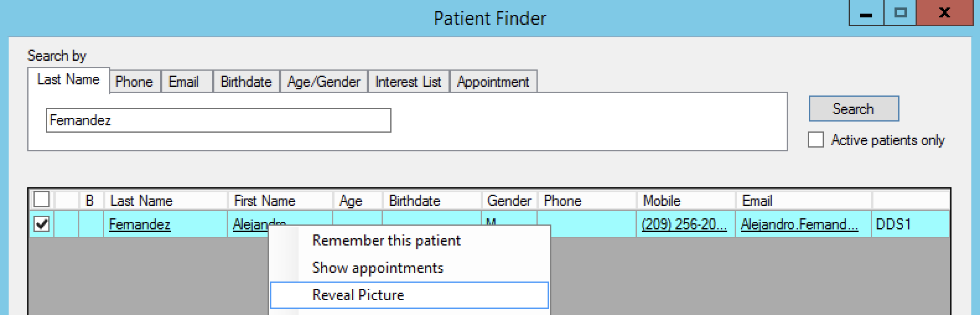The width and height of the screenshot is (980, 315).
Task: Select Show appointments from context menu
Action: coord(377,268)
